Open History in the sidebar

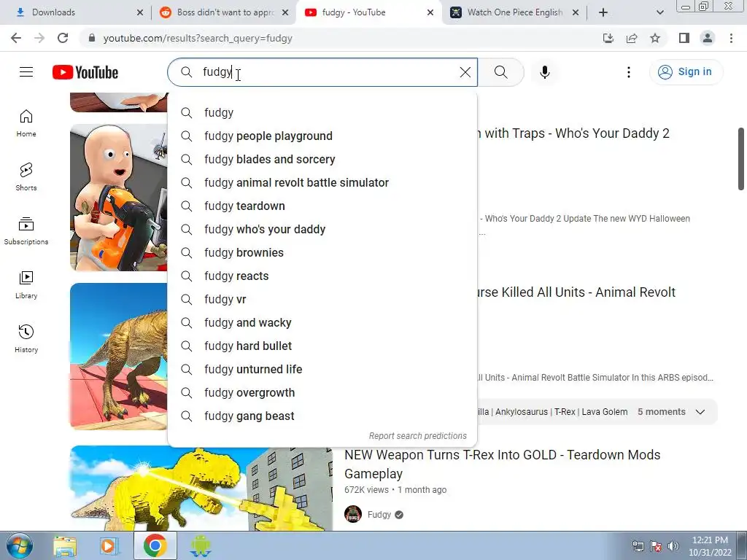(x=26, y=338)
